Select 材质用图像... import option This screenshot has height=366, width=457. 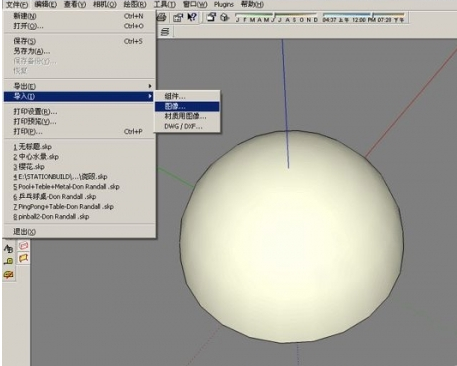187,116
